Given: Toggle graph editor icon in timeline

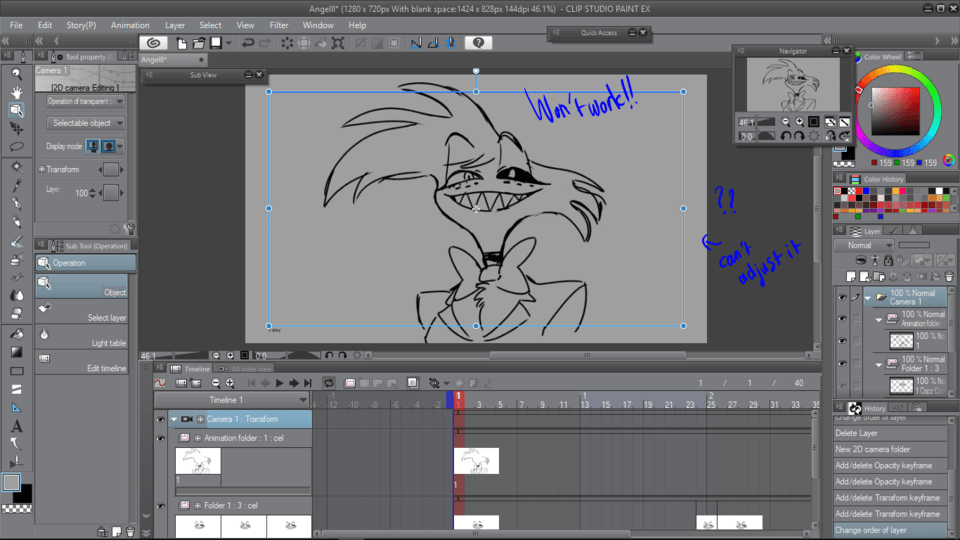Looking at the screenshot, I should (x=160, y=383).
